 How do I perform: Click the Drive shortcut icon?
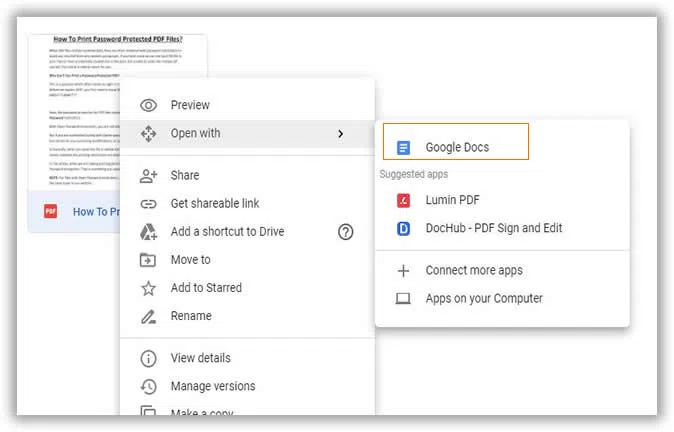click(148, 232)
